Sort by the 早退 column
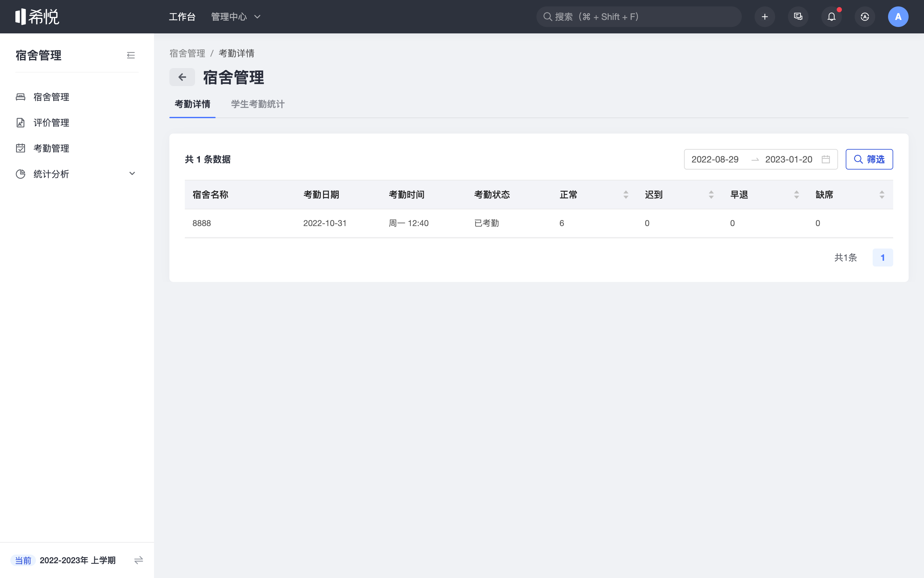This screenshot has height=578, width=924. (797, 195)
